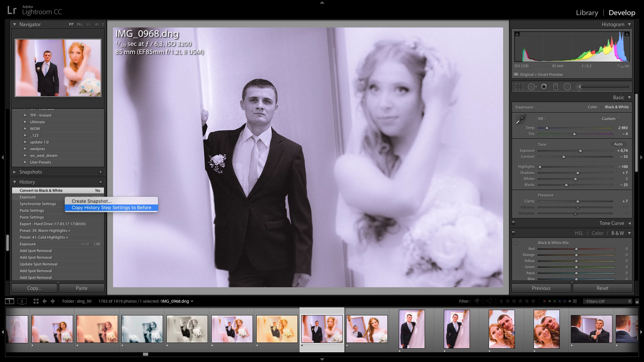Add a new snapshot with plus icon
Viewport: 644px width, 362px height.
pos(100,172)
